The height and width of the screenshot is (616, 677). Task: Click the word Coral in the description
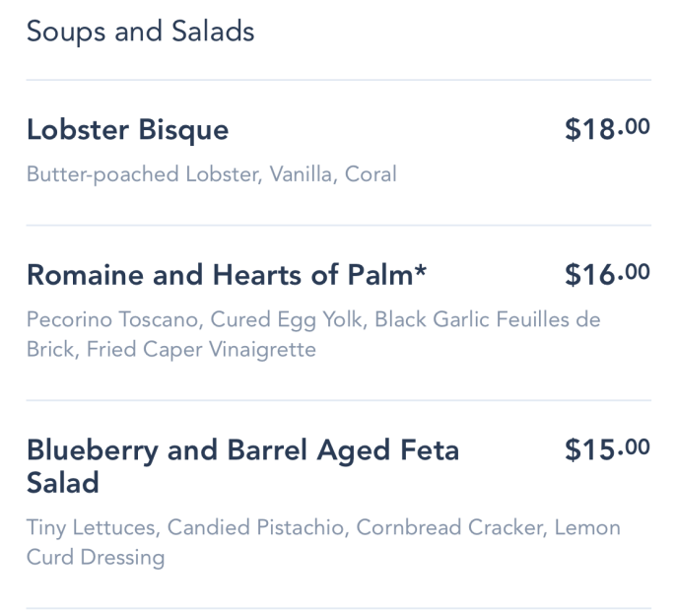(x=371, y=174)
